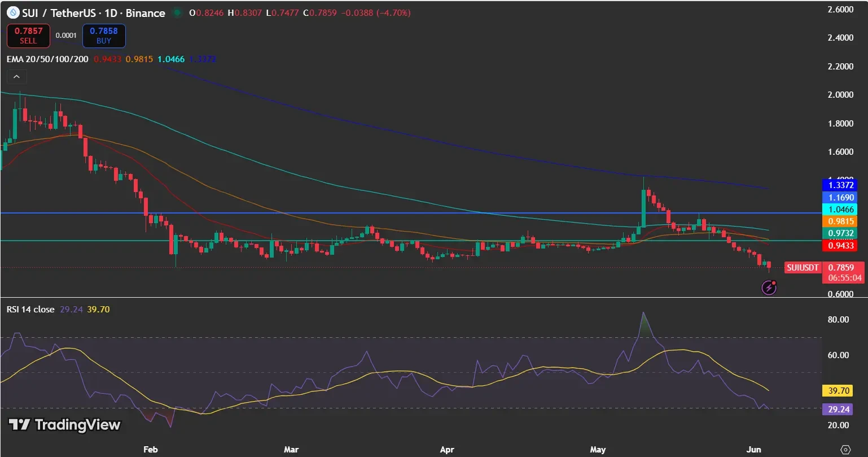Click the yellow 39.70 RSI axis label

coord(838,391)
